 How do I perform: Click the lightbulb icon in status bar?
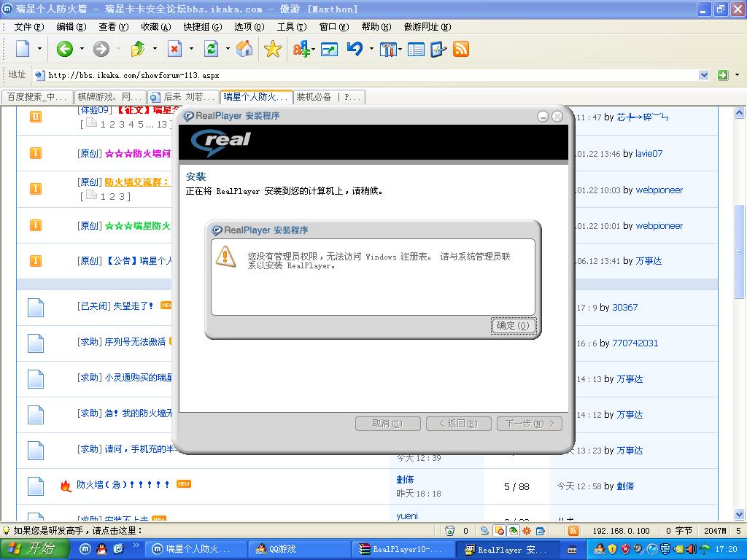pyautogui.click(x=6, y=531)
